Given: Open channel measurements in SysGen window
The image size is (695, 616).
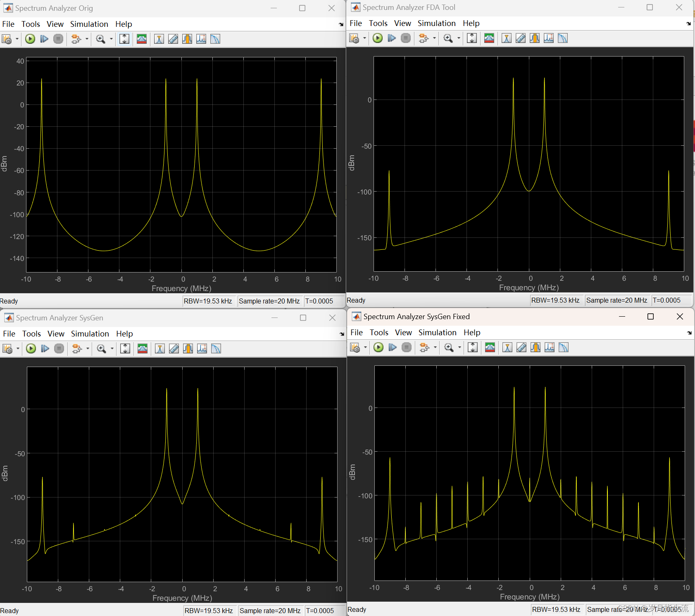Looking at the screenshot, I should 188,348.
